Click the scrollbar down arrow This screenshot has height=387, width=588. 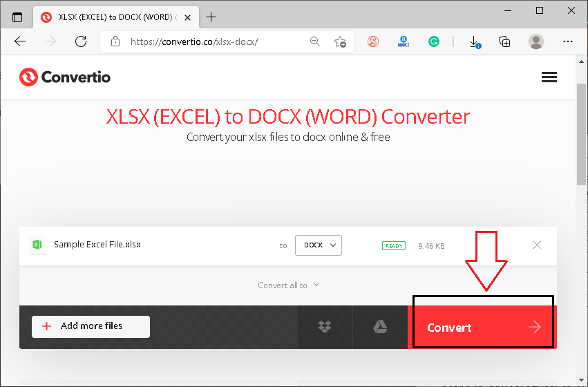click(x=581, y=381)
